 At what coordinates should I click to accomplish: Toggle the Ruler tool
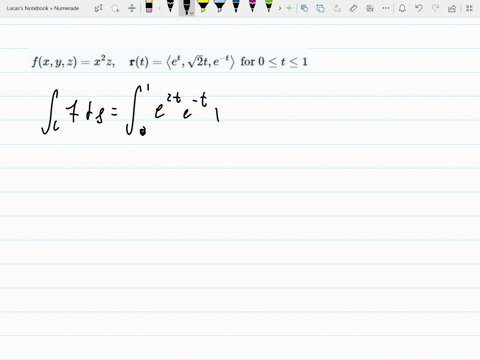tap(353, 8)
